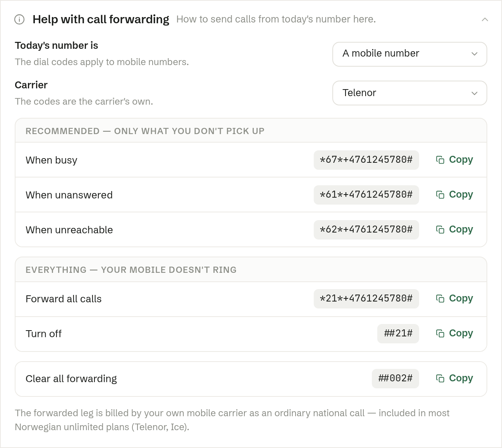Viewport: 502px width, 448px height.
Task: Click the billing note about the forwarded leg
Action: point(232,420)
